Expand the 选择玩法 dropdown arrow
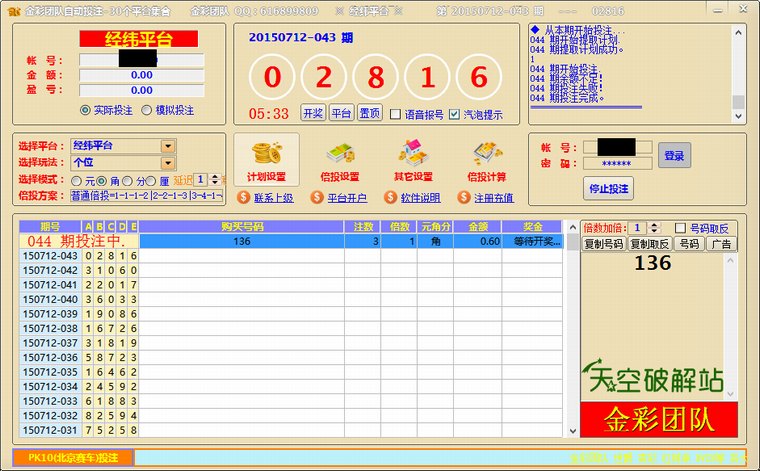 (x=167, y=162)
